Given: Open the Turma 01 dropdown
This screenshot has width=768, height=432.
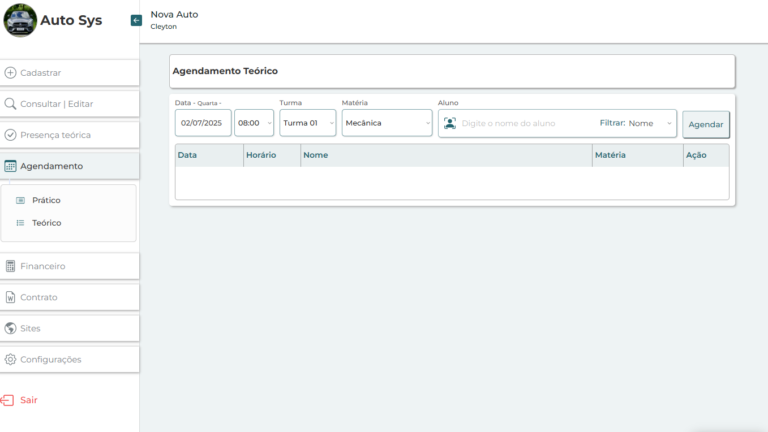Looking at the screenshot, I should point(307,123).
